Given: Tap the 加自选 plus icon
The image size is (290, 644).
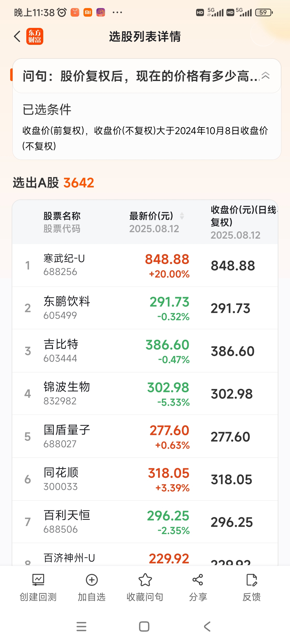Looking at the screenshot, I should coord(92,580).
